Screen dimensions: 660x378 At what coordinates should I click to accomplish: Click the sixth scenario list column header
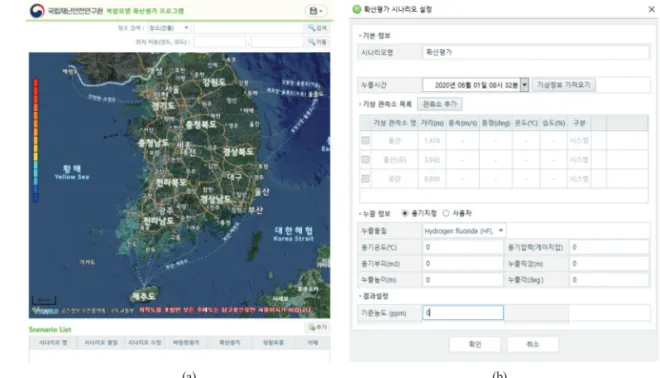pyautogui.click(x=274, y=343)
